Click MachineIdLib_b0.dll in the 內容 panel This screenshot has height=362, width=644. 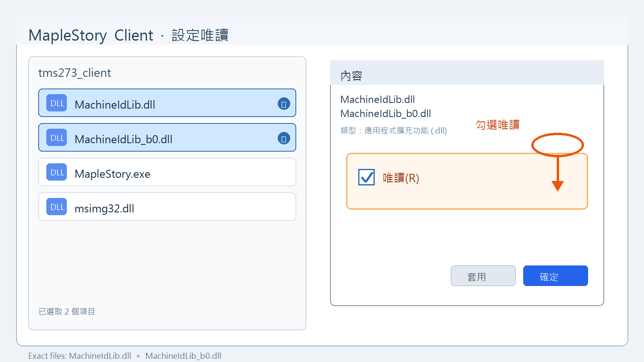coord(386,113)
